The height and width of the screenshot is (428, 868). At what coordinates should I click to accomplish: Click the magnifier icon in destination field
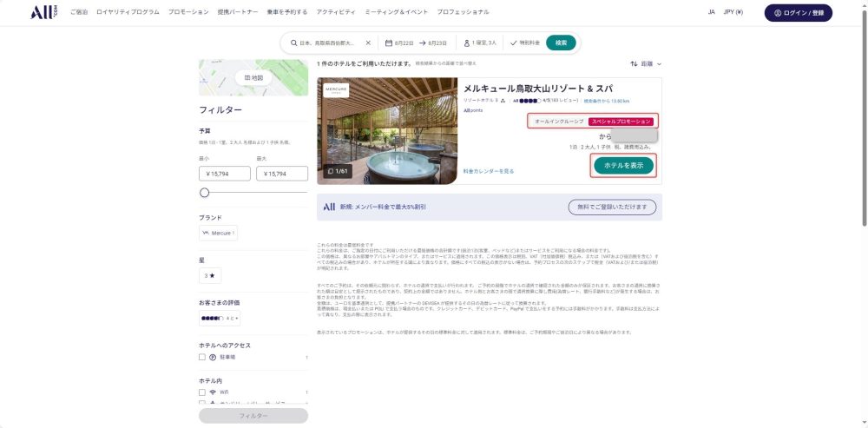pos(294,43)
